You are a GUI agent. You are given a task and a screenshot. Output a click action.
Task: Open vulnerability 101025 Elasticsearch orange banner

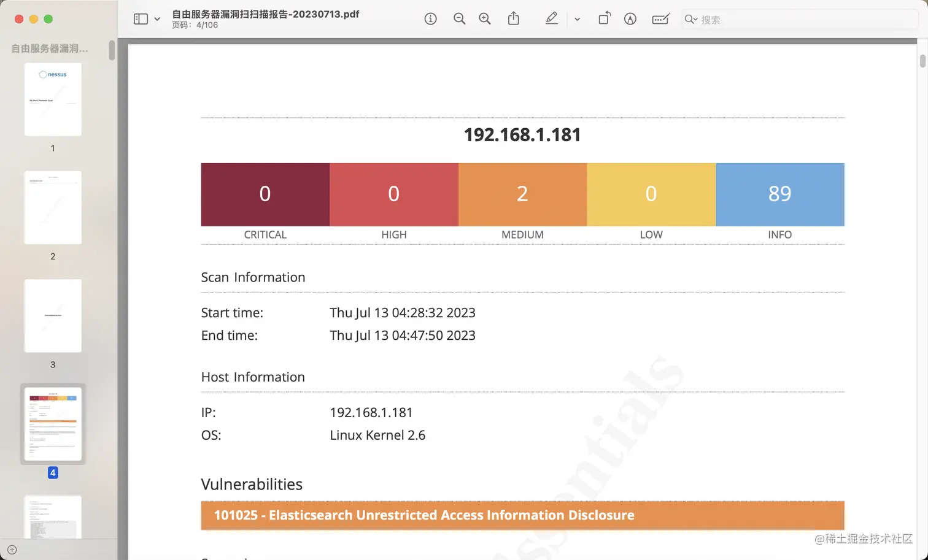click(522, 515)
